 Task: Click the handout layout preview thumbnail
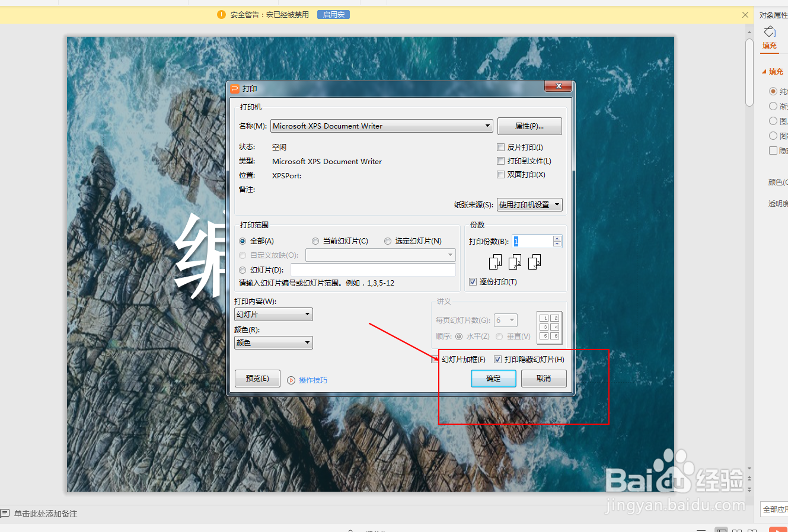pyautogui.click(x=549, y=328)
